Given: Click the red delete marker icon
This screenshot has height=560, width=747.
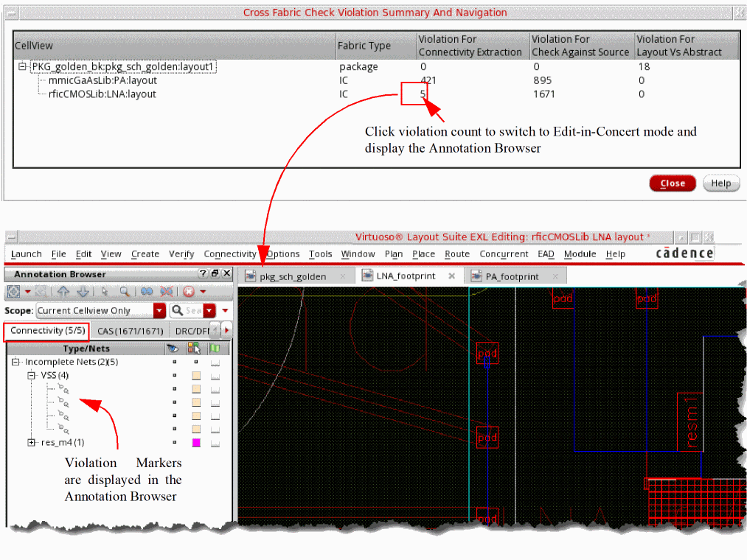Looking at the screenshot, I should (x=189, y=291).
